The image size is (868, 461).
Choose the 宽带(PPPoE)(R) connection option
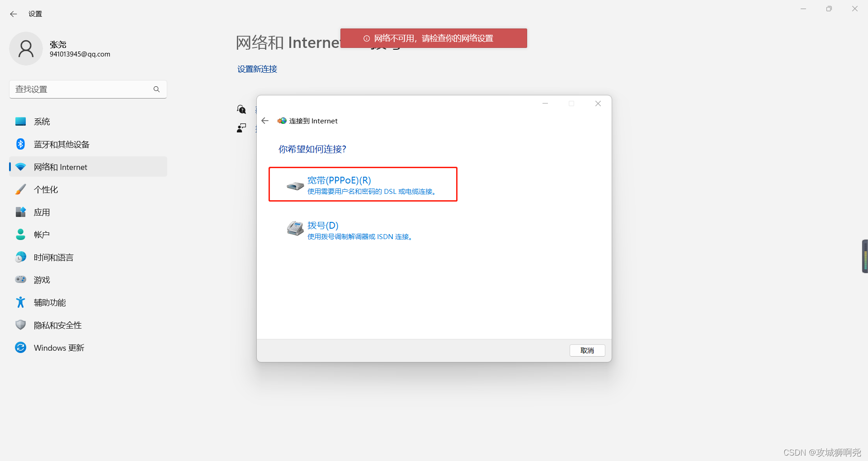pyautogui.click(x=363, y=184)
